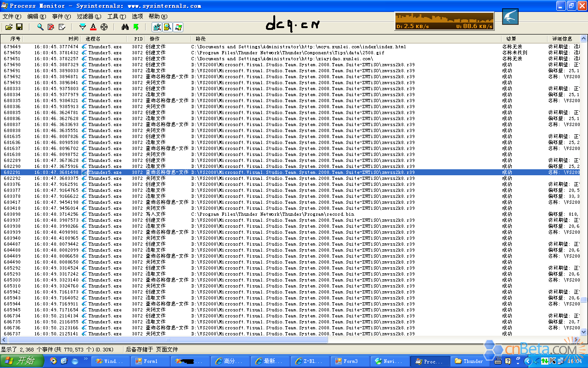This screenshot has width=588, height=368.
Task: Switch to 最新... Internet Explorer taskbar button
Action: 270,361
